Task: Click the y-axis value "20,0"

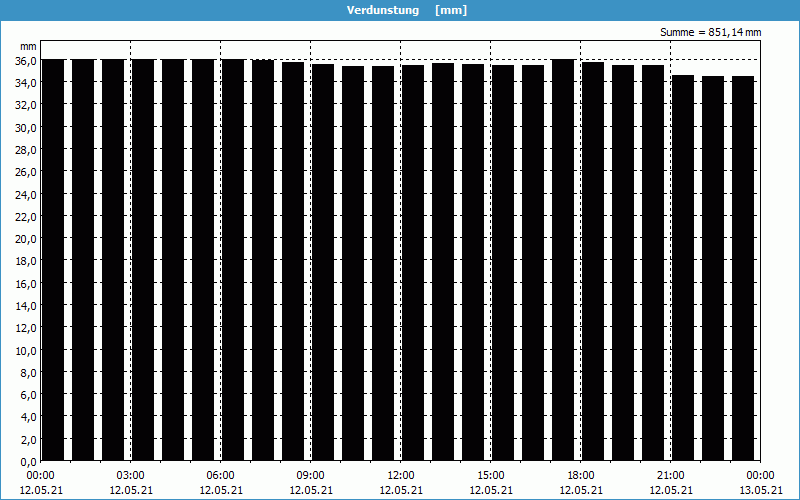Action: tap(26, 239)
